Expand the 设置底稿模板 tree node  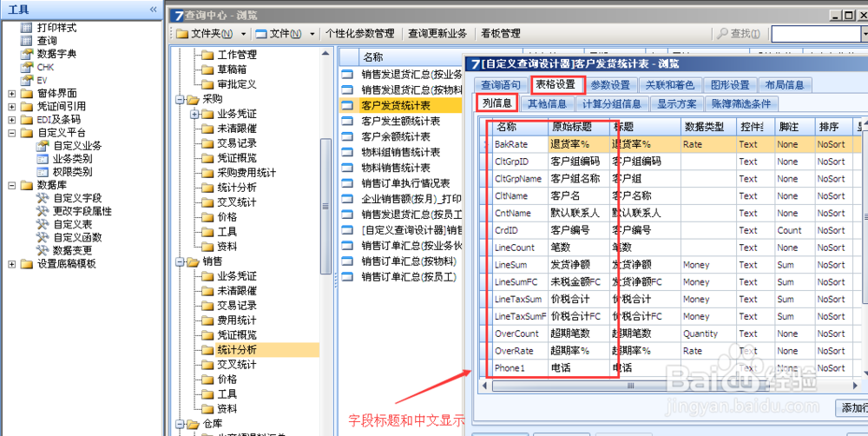pyautogui.click(x=11, y=264)
